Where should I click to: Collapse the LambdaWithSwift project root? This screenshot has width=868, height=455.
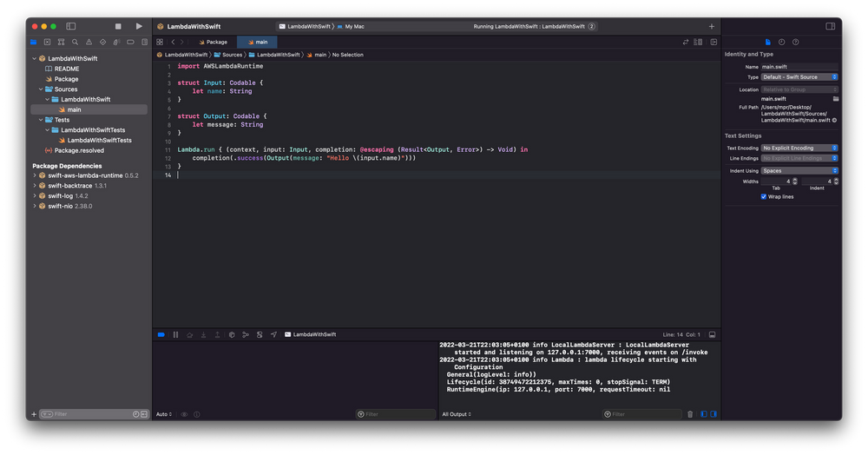(35, 58)
